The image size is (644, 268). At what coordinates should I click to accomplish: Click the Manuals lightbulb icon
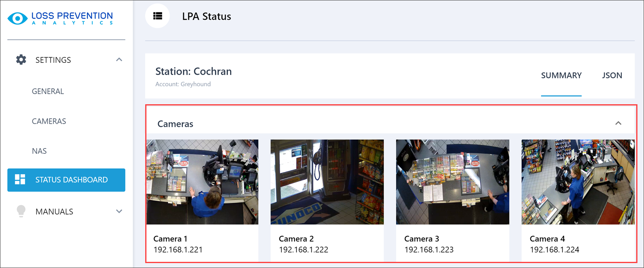coord(21,211)
